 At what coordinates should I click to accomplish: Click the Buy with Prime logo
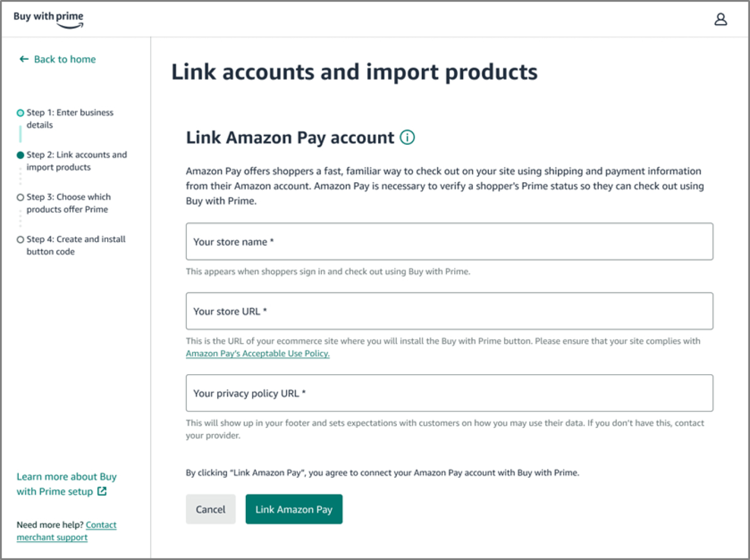(48, 19)
